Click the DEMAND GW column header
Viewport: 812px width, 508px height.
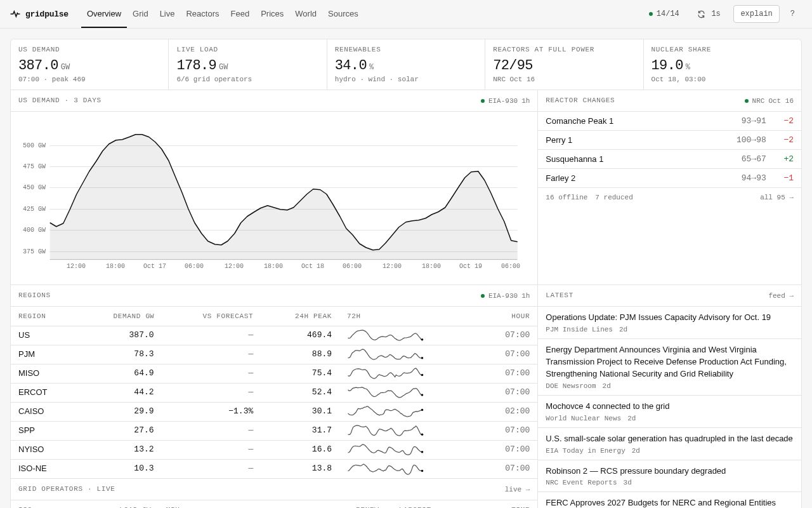pyautogui.click(x=133, y=316)
